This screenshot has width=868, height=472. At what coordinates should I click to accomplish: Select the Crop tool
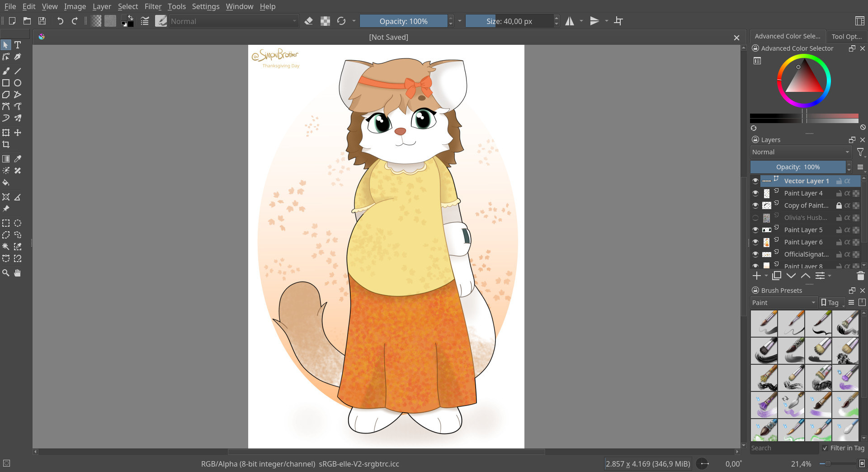tap(6, 144)
